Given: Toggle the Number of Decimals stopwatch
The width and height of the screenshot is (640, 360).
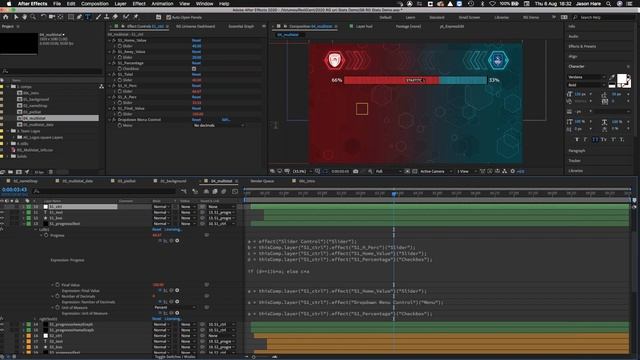Looking at the screenshot, I should (57, 296).
